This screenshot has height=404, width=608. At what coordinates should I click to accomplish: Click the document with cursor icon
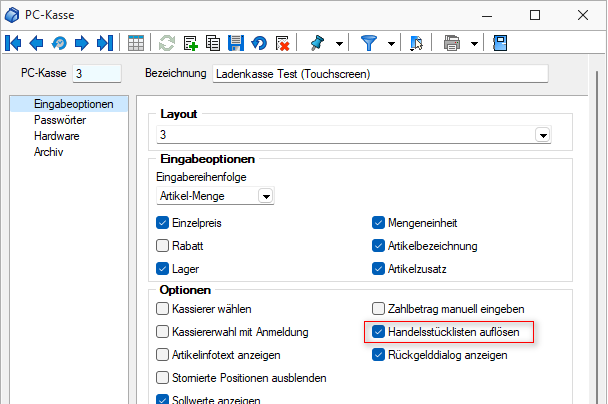pos(416,43)
